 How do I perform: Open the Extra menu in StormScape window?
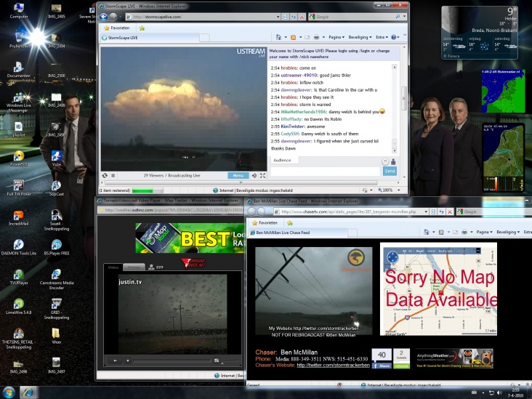[382, 37]
